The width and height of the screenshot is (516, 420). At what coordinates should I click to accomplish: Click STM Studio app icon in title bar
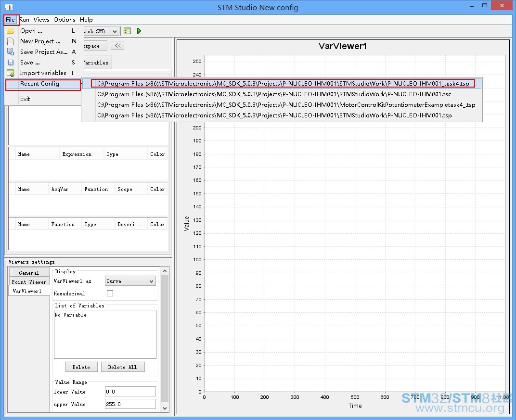coord(9,7)
